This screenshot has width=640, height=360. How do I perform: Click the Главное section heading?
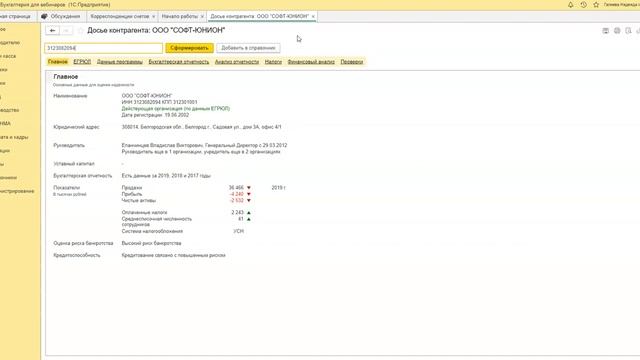pos(66,77)
